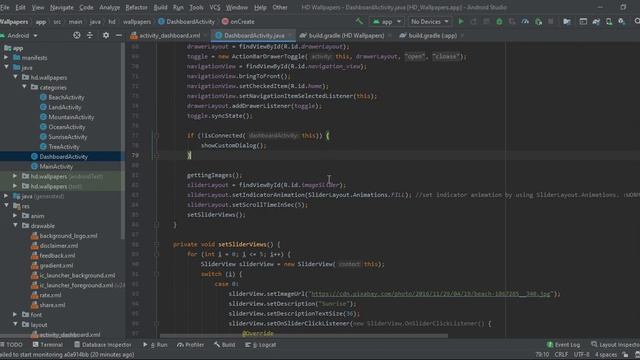Click the Select Opened File target icon

76,36
